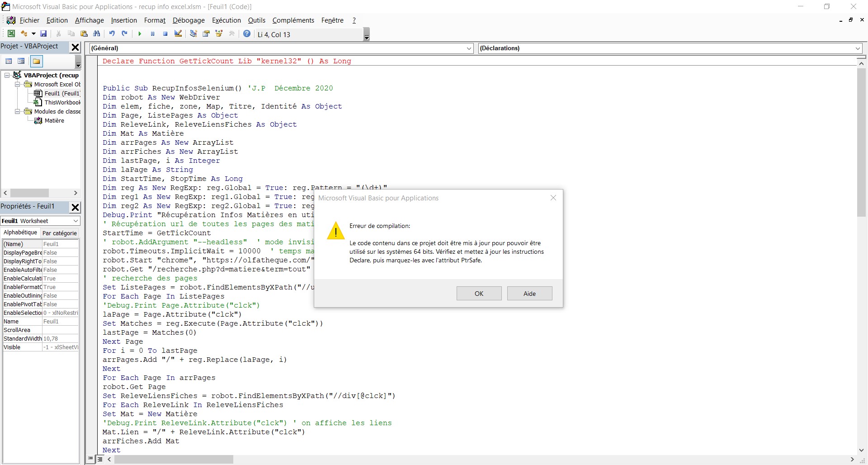Screen dimensions: 868x465
Task: Click OK in the compilation error dialog
Action: 479,294
